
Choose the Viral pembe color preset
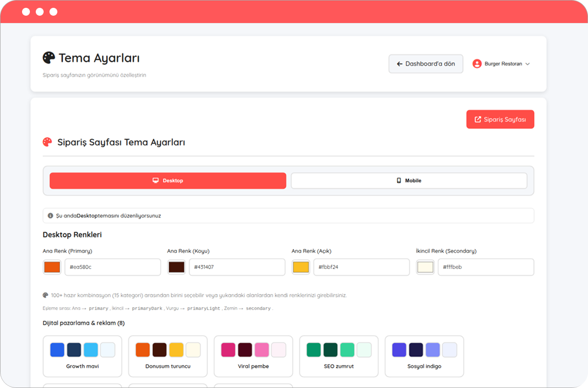[x=253, y=356]
